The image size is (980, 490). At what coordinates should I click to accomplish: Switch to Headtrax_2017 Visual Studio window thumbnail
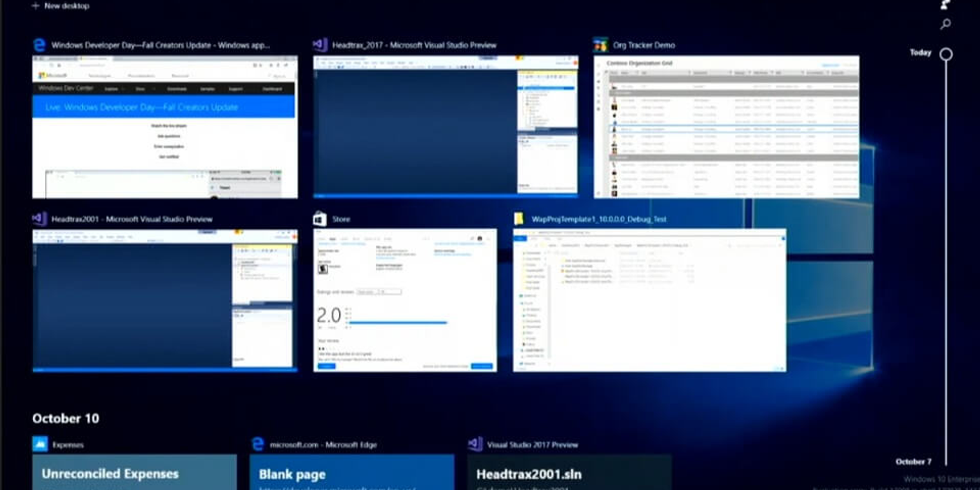click(446, 126)
